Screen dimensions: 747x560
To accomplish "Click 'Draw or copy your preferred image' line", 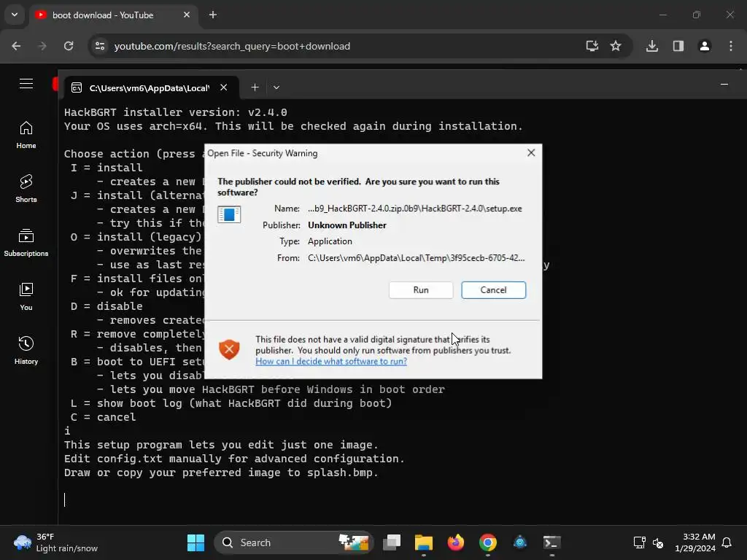I will click(x=221, y=472).
